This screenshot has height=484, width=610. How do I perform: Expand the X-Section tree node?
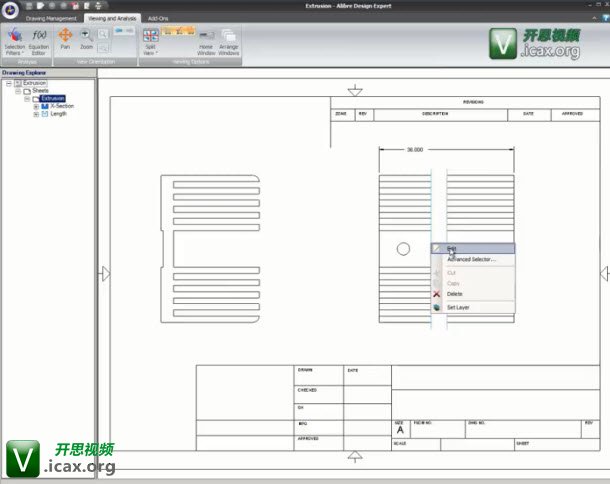click(x=36, y=106)
